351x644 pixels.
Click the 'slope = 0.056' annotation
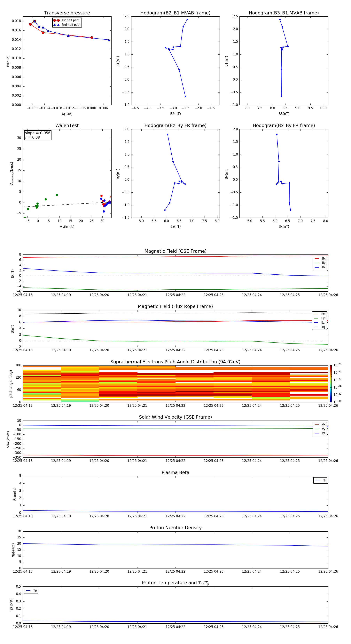[x=38, y=133]
